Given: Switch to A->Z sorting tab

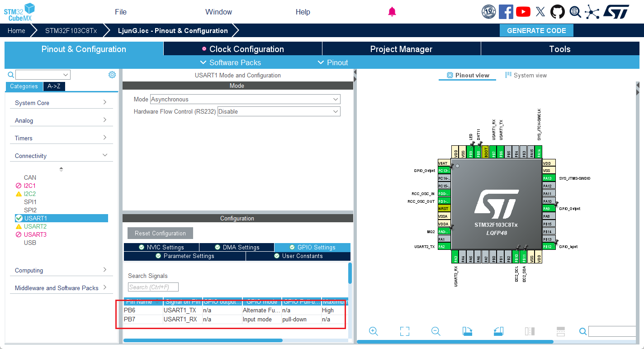Looking at the screenshot, I should coord(54,86).
